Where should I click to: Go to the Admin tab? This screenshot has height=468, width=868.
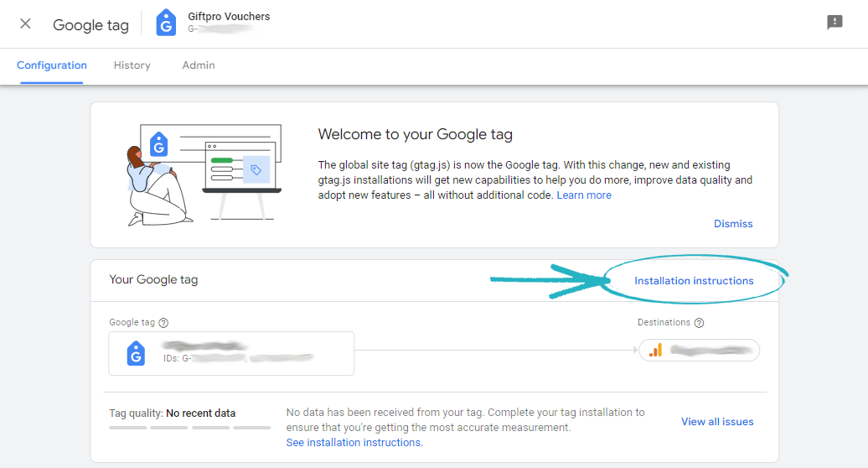(199, 65)
